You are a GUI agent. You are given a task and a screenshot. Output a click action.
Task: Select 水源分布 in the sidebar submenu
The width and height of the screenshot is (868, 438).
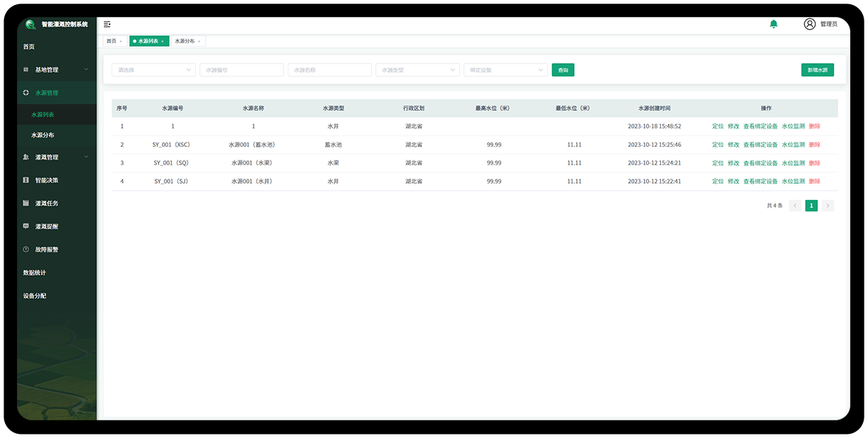(42, 135)
